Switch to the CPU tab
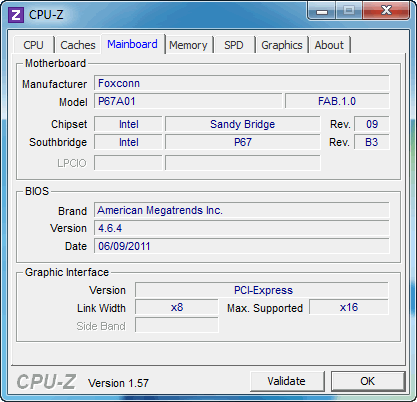Viewport: 417px width, 402px height. coord(33,45)
